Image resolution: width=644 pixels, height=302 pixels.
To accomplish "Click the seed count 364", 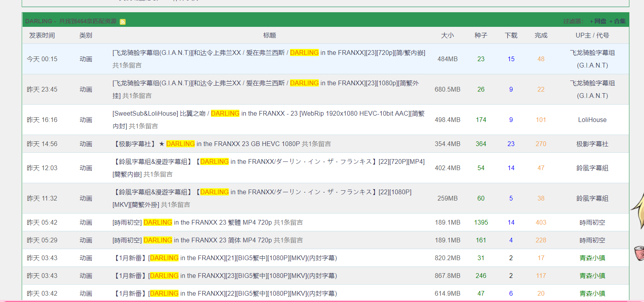I will [x=481, y=144].
